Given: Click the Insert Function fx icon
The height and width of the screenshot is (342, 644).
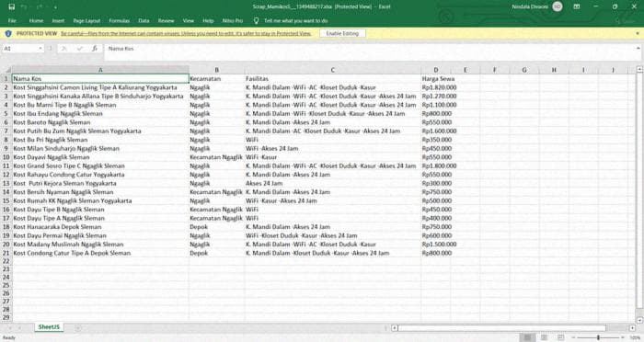Looking at the screenshot, I should click(x=94, y=49).
